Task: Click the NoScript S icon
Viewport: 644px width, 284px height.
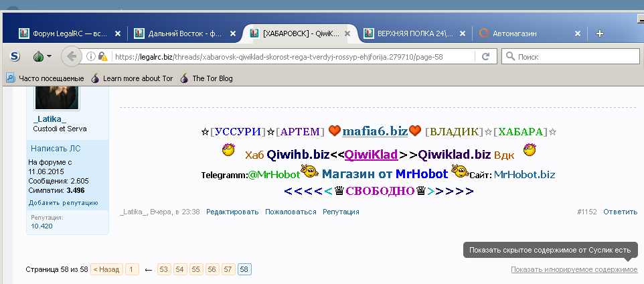Action: point(15,56)
